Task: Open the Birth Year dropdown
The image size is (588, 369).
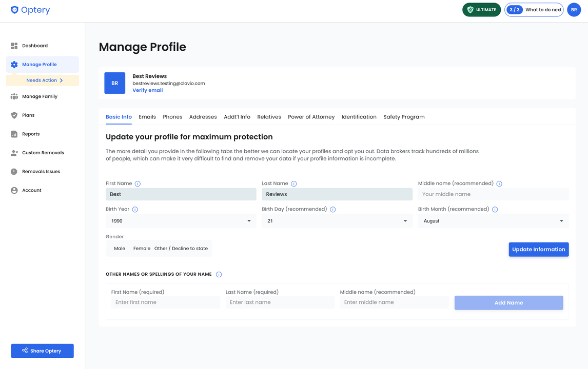Action: (x=181, y=221)
